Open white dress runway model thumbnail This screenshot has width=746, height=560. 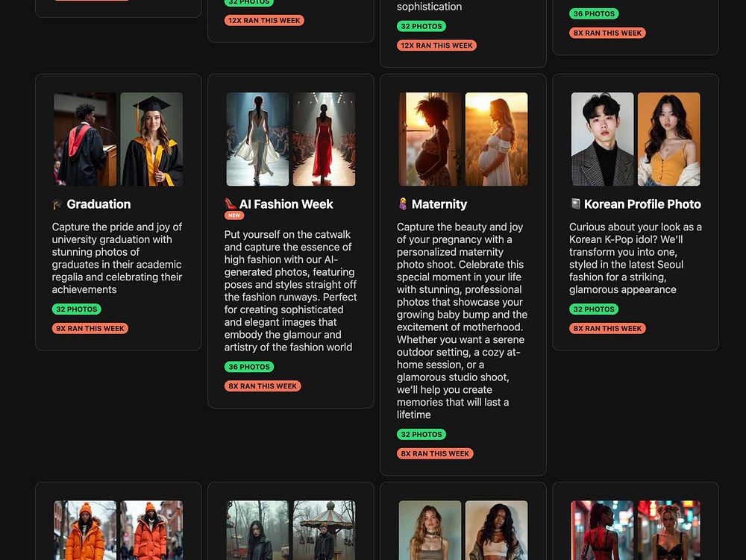coord(257,139)
